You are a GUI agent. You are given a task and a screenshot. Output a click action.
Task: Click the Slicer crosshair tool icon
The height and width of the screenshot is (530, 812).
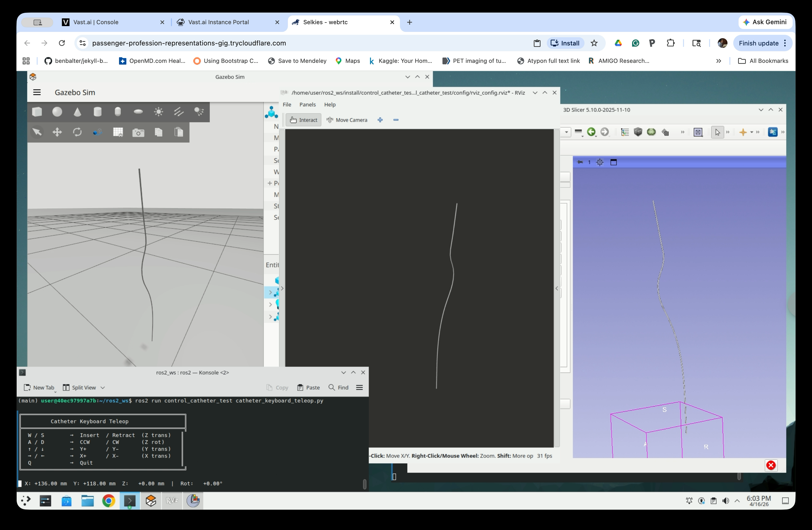[x=743, y=132]
